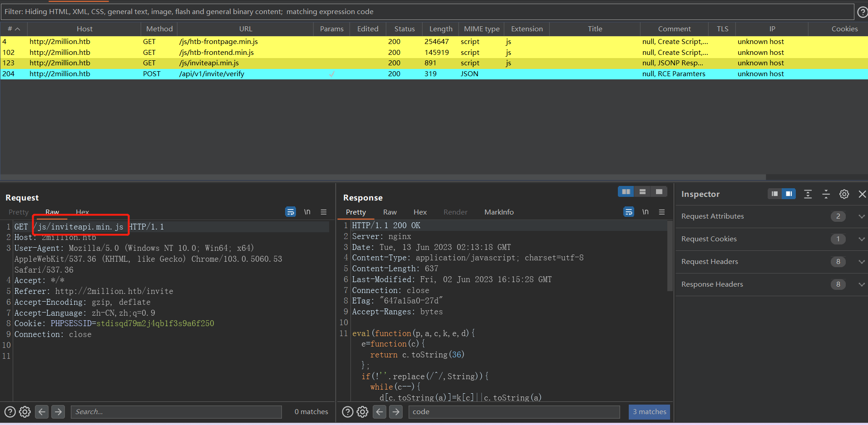
Task: Go to previous match in Response search
Action: coord(380,412)
